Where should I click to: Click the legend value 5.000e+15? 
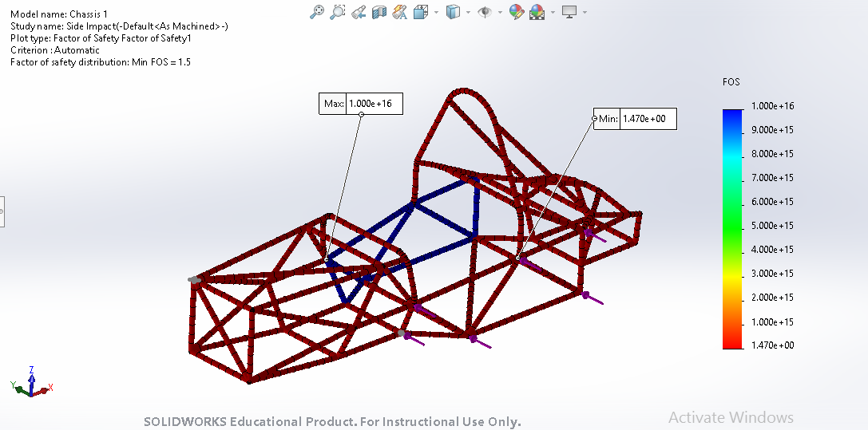tap(772, 226)
